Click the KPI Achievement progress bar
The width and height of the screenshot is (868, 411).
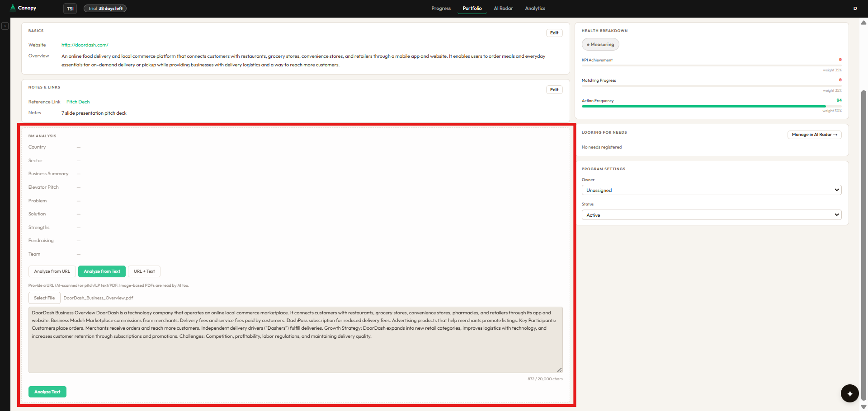coord(711,65)
